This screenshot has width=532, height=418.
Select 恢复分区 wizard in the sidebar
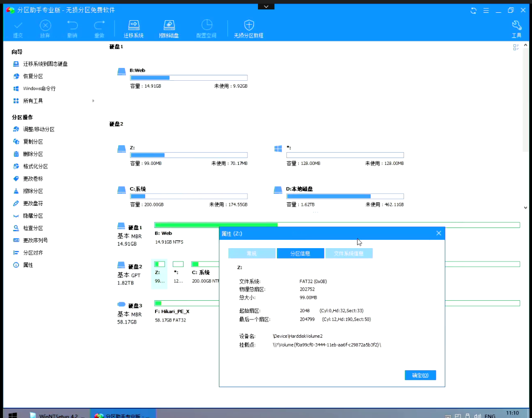33,76
